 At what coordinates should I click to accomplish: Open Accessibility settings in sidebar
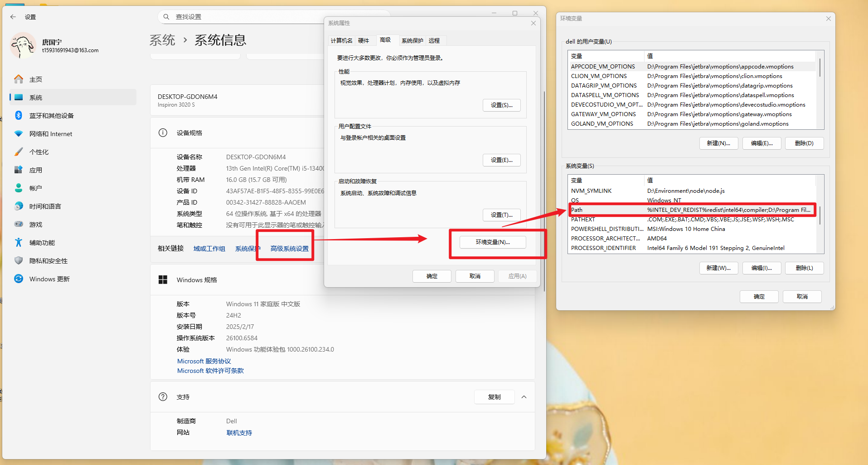73,243
